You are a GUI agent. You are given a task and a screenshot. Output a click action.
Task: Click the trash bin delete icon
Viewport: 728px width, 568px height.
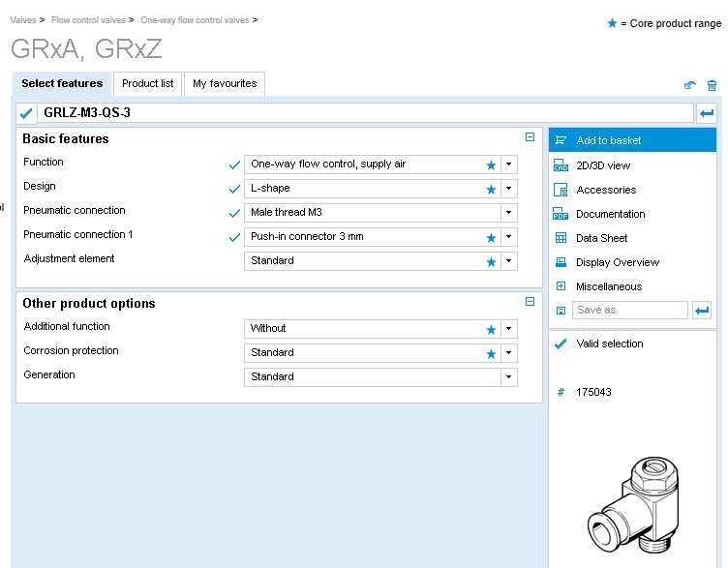(x=712, y=85)
